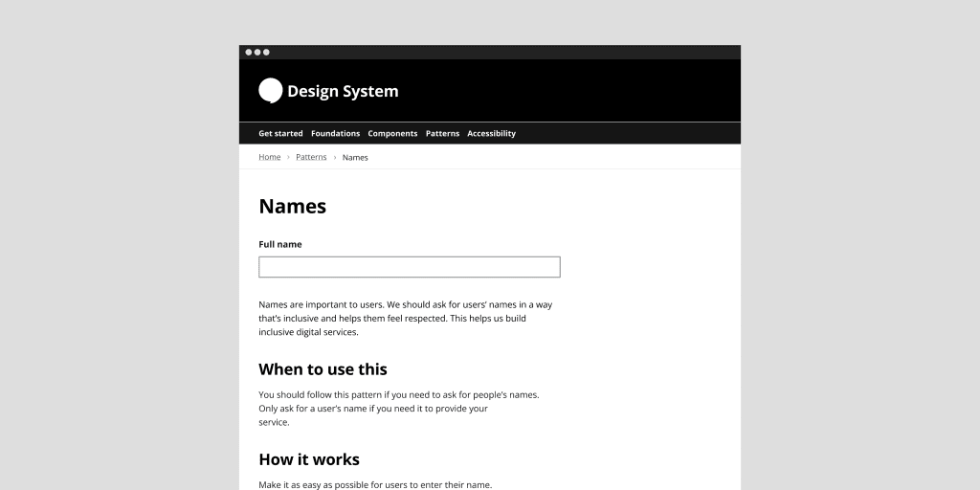Click the speech bubble logo icon
Viewport: 980px width, 490px height.
coord(271,91)
